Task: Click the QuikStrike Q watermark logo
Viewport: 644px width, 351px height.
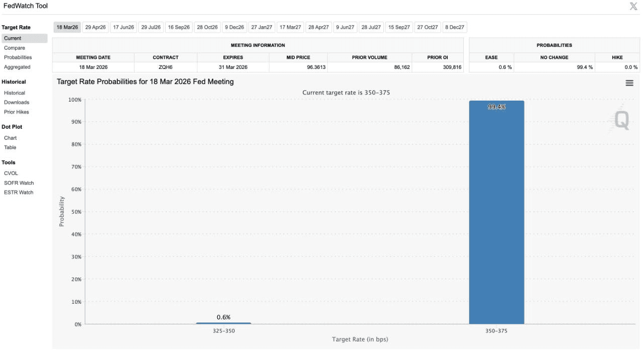Action: (621, 120)
